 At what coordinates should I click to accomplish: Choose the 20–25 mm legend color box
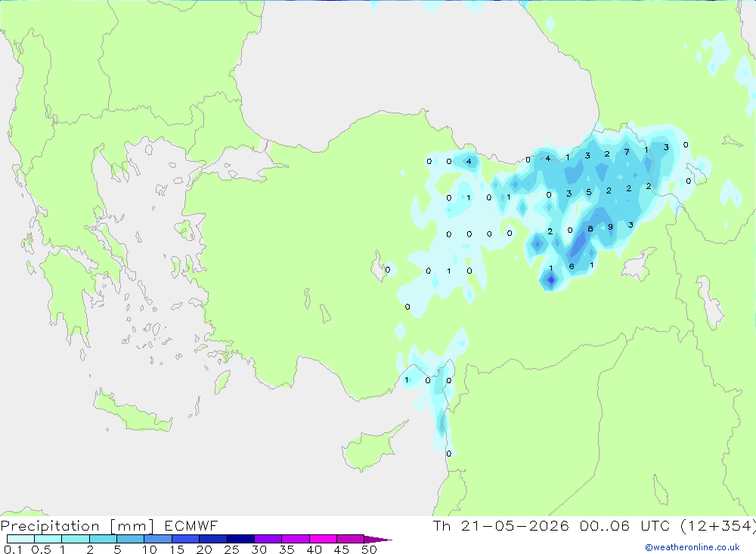pyautogui.click(x=213, y=539)
